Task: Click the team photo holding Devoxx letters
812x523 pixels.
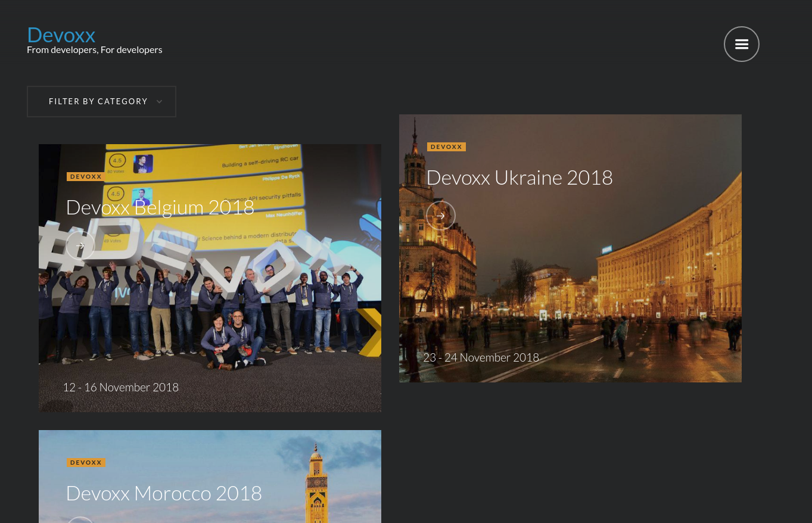Action: tap(209, 310)
